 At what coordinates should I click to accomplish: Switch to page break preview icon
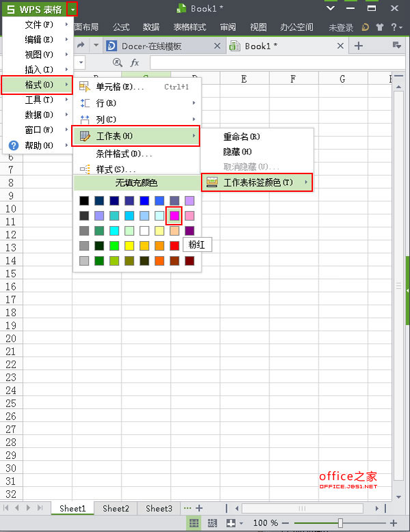[x=212, y=523]
